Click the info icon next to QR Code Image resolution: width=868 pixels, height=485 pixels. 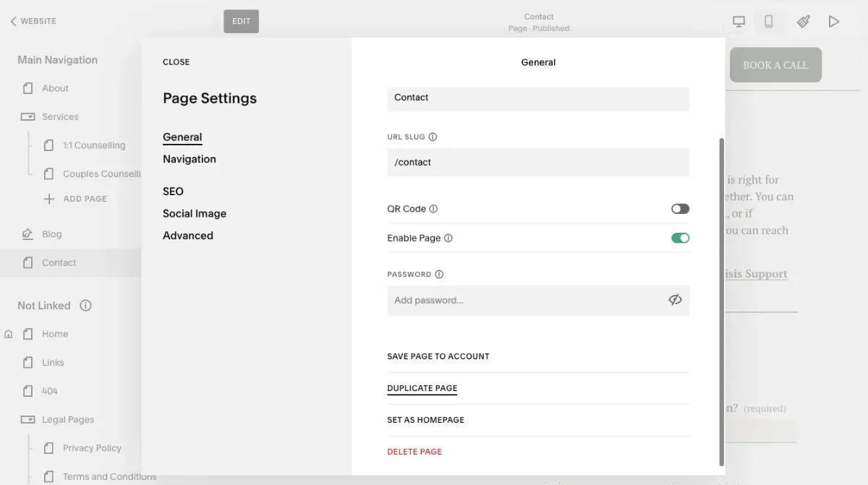(x=433, y=209)
